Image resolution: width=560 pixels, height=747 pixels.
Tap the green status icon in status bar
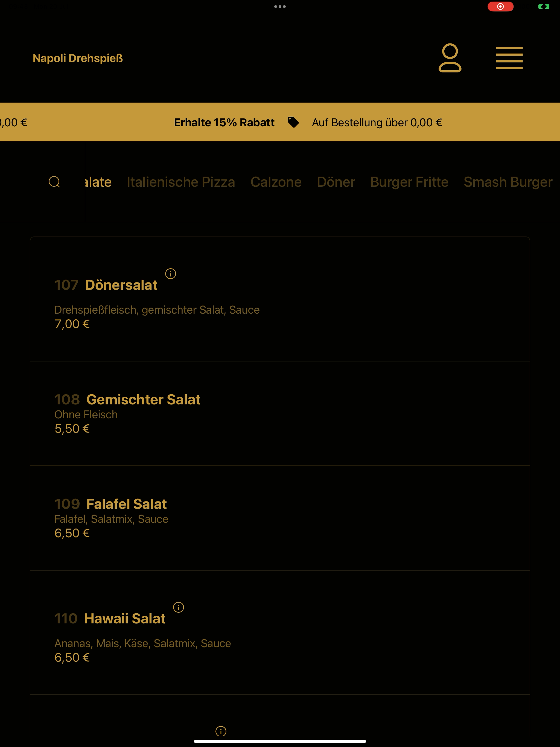point(544,6)
